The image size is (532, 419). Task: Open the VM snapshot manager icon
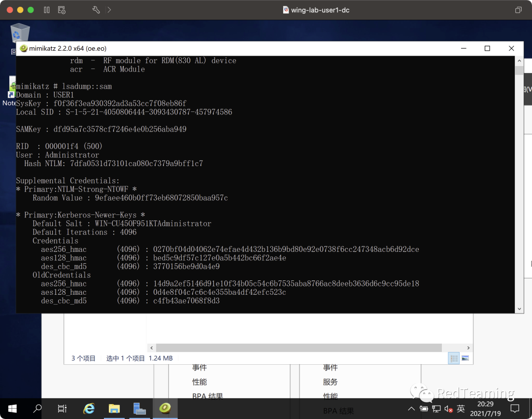pyautogui.click(x=62, y=10)
